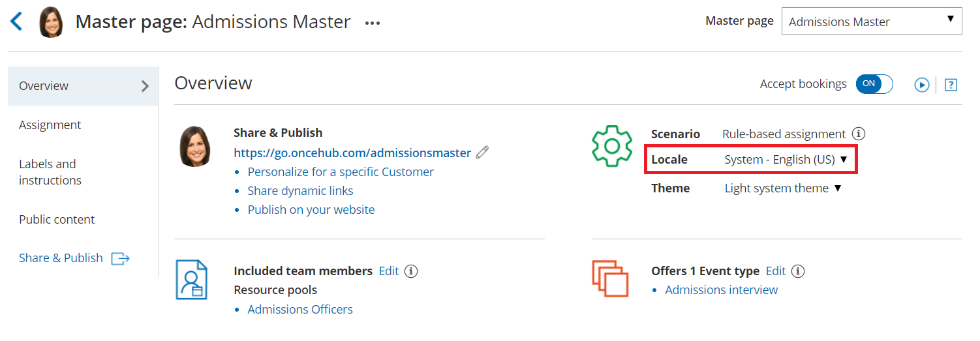
Task: Expand the Locale dropdown
Action: click(x=786, y=160)
